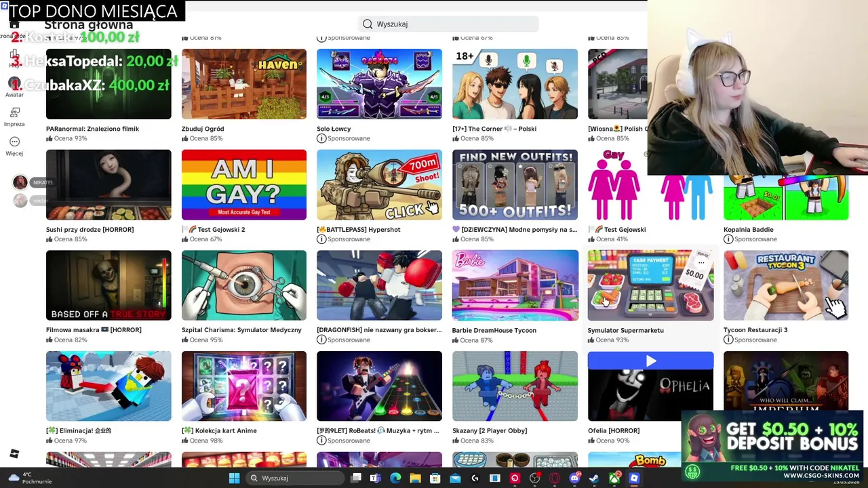
Task: Click Ocena 98% under Kolekcja kart Anime
Action: 202,441
